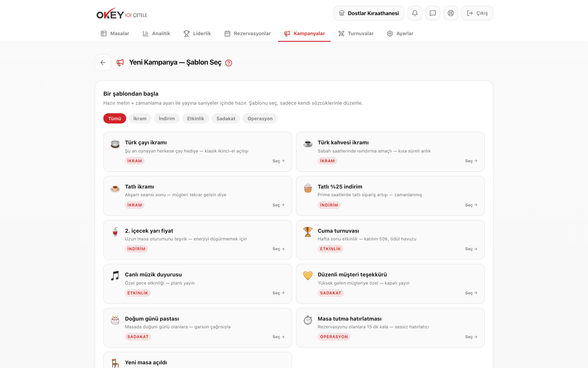Image resolution: width=588 pixels, height=368 pixels.
Task: Filter templates by Etkinlik
Action: [x=196, y=119]
